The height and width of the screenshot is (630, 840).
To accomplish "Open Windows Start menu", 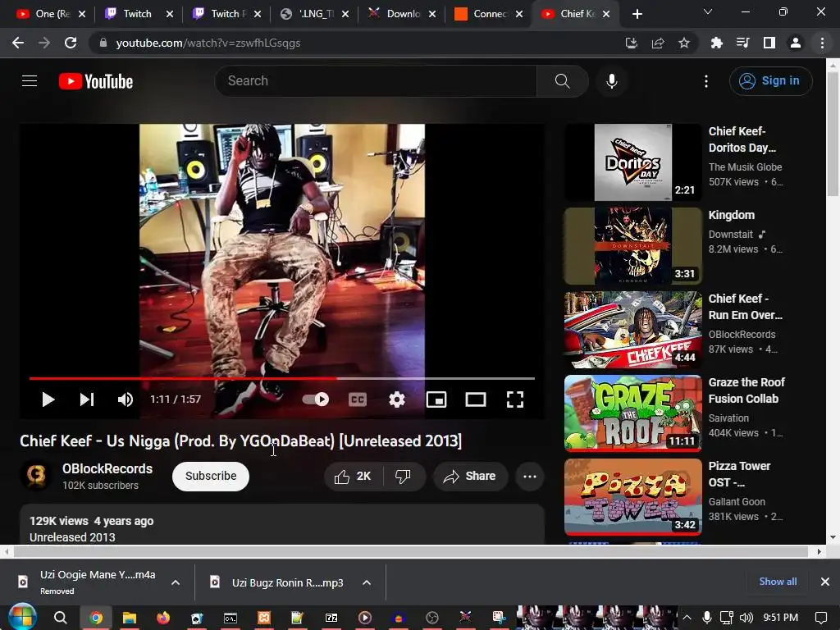I will point(21,617).
